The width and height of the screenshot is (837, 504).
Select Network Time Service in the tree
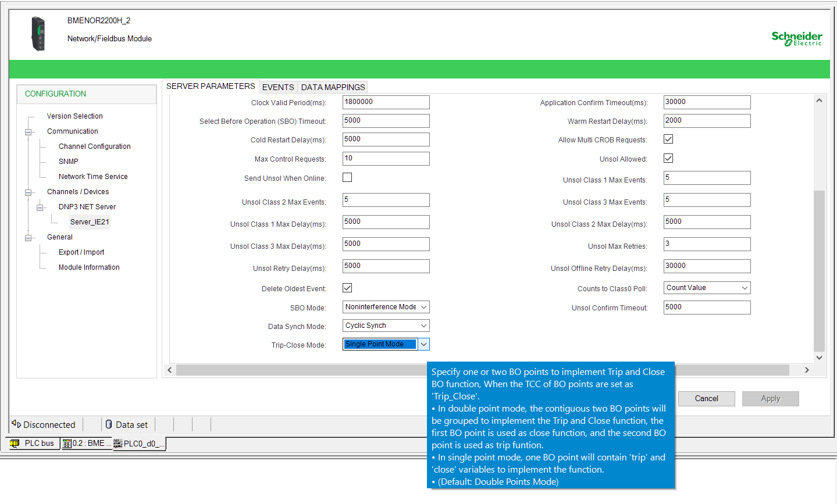tap(93, 177)
